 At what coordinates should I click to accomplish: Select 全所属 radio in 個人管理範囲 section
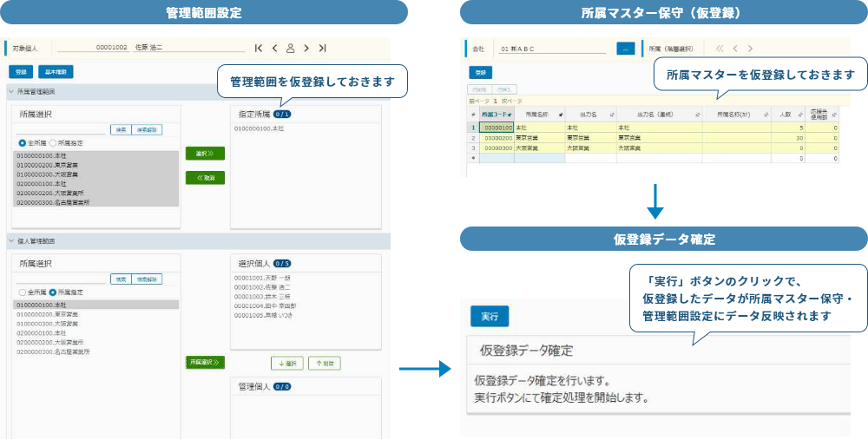(x=23, y=292)
